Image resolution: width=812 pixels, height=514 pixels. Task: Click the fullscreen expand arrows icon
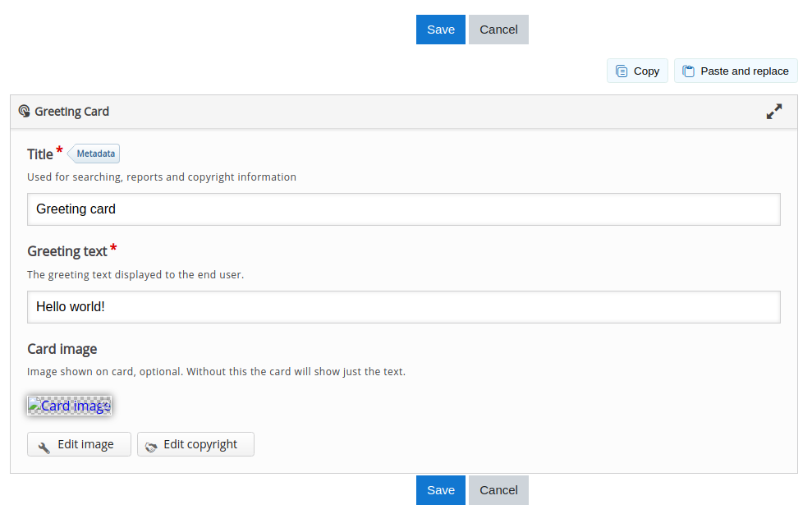(774, 112)
